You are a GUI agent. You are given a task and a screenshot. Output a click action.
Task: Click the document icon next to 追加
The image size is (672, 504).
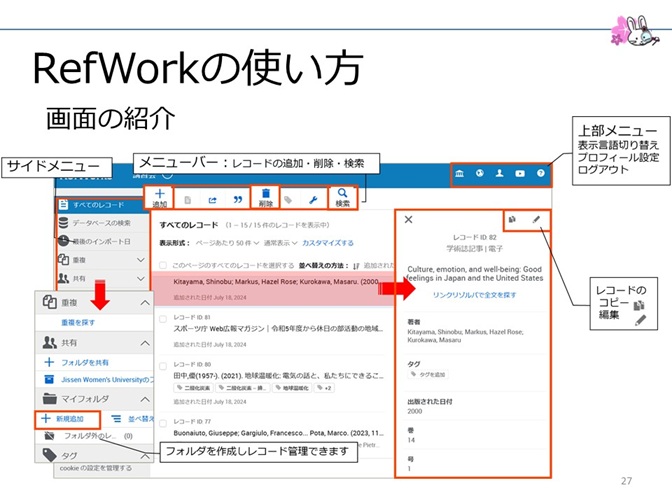(187, 200)
